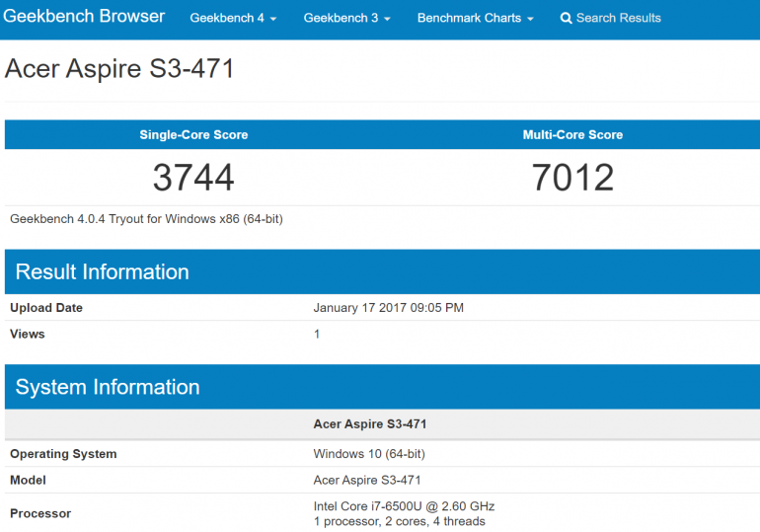Expand the Geekbench 3 dropdown menu

[346, 19]
